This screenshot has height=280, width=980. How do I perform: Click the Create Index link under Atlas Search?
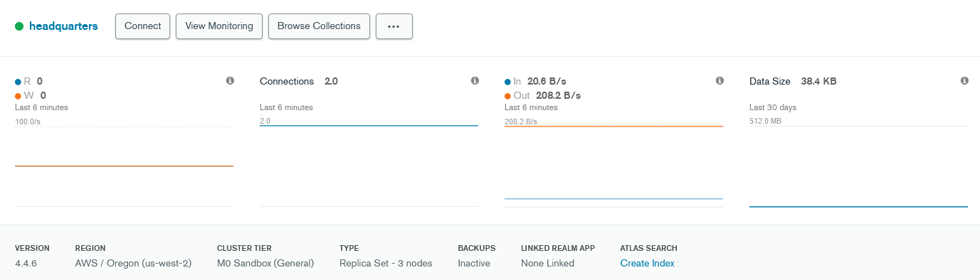point(647,263)
